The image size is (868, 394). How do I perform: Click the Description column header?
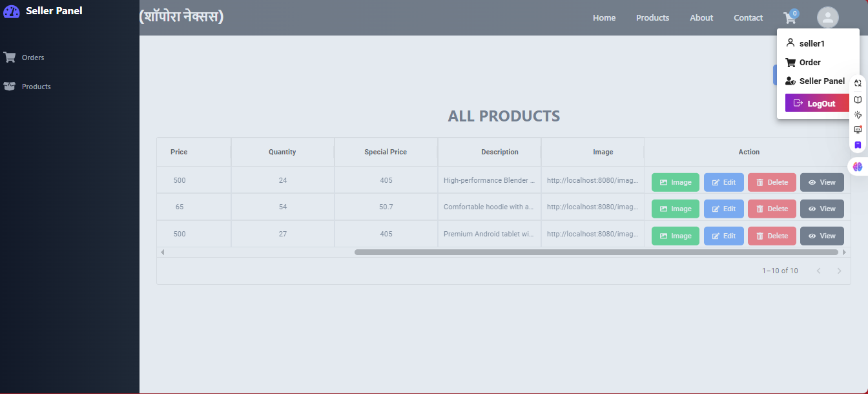click(x=489, y=152)
